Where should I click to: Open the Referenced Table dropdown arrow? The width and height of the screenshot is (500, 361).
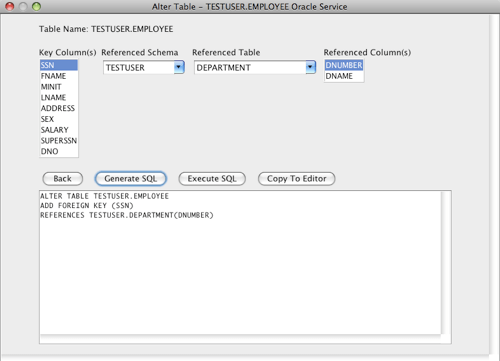coord(311,67)
